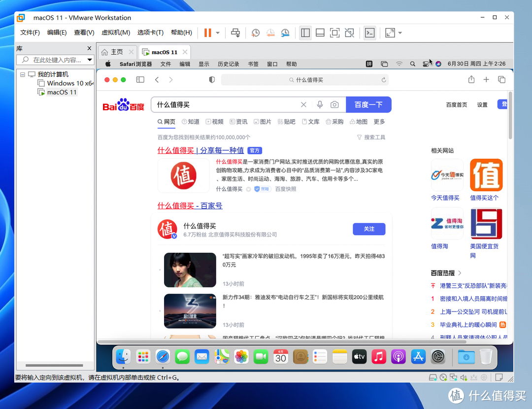
Task: Open 百度快照 link
Action: 285,189
